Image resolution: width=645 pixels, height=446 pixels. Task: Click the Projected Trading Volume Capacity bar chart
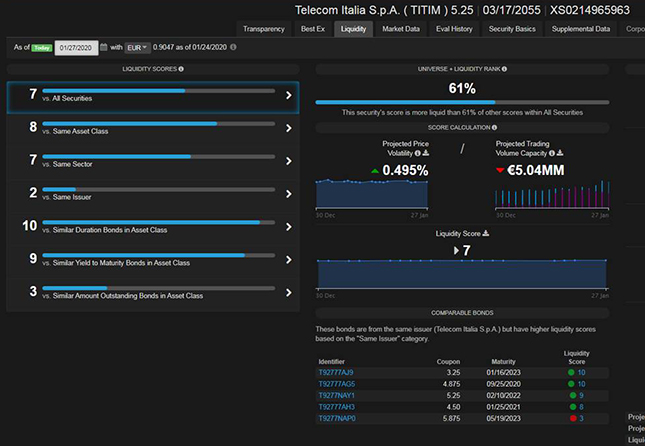(x=552, y=194)
